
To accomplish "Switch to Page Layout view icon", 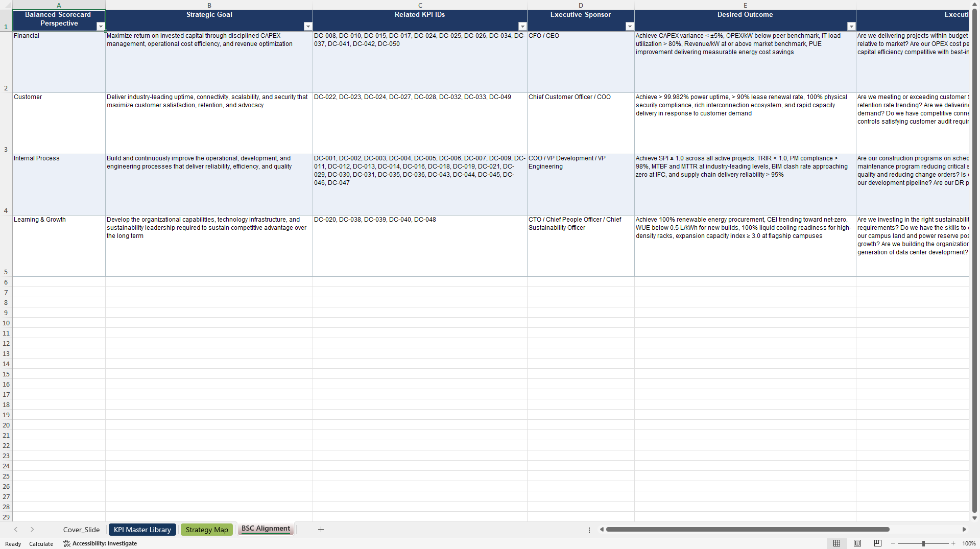I will click(857, 543).
